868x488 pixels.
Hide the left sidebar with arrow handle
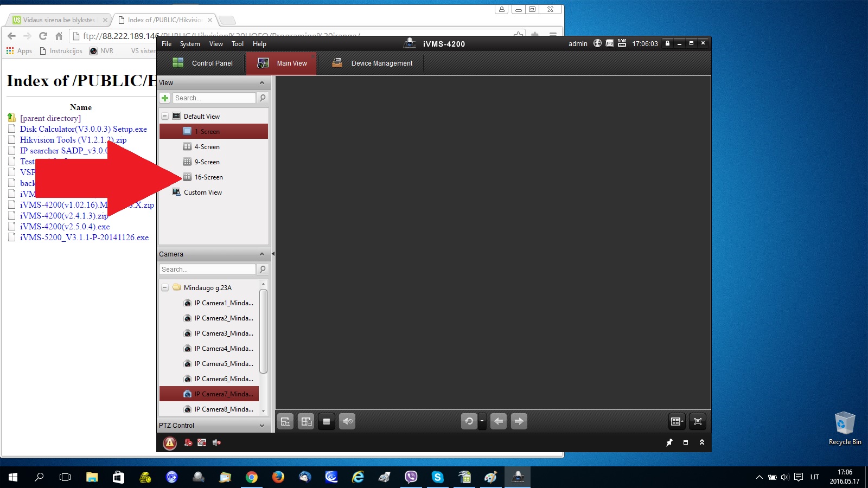(x=273, y=254)
